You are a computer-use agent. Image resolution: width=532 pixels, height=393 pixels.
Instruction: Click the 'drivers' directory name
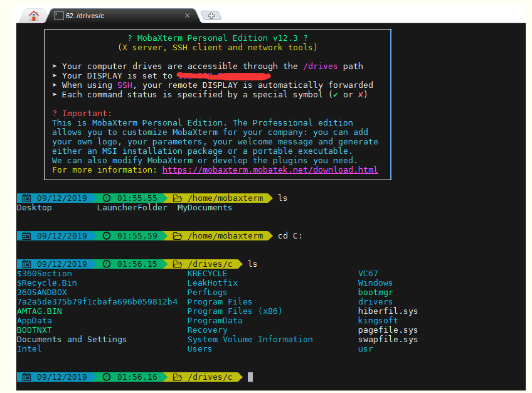[x=375, y=302]
